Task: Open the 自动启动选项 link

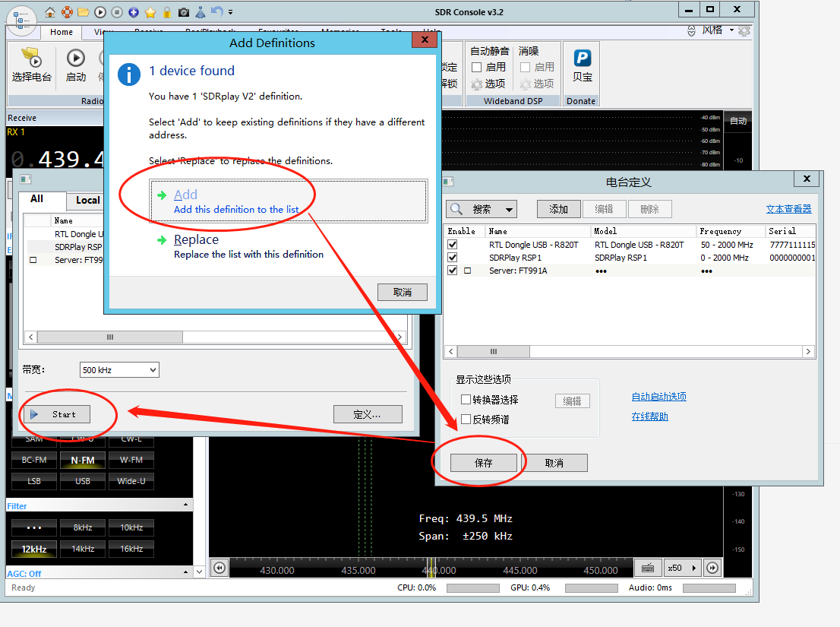Action: point(659,397)
